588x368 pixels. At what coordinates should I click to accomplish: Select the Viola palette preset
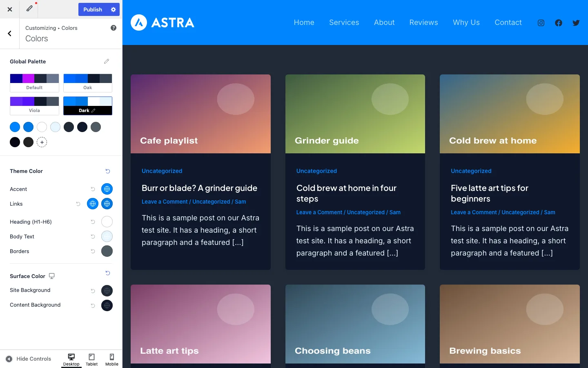tap(34, 106)
